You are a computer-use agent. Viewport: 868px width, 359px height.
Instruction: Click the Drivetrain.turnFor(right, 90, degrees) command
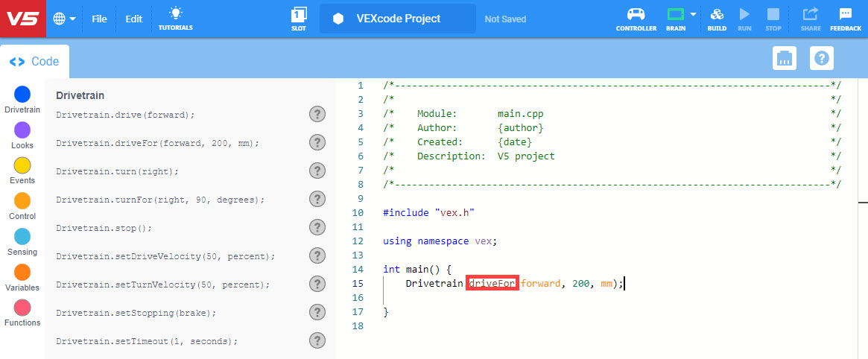coord(160,200)
